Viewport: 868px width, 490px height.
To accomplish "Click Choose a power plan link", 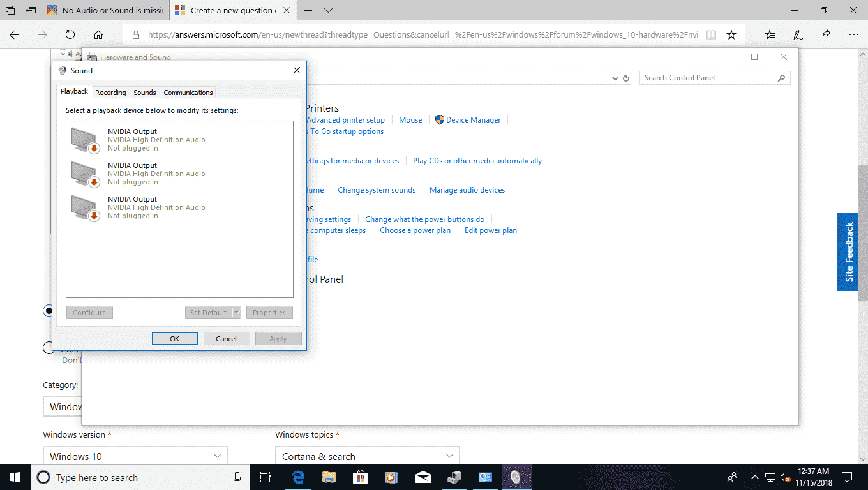I will click(415, 230).
